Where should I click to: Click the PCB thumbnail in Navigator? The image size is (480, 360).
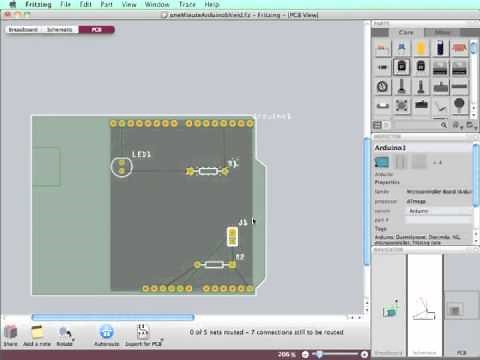click(x=462, y=305)
